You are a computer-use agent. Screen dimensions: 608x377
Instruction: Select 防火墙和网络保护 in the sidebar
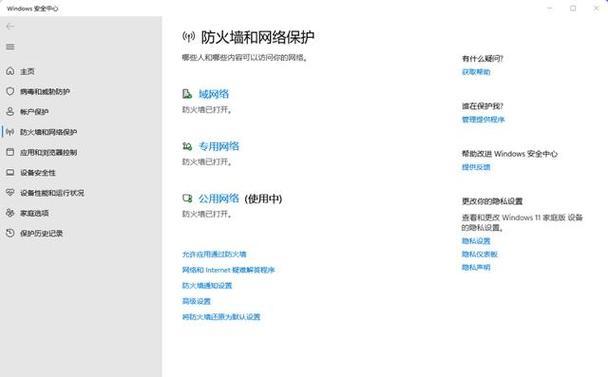click(48, 132)
